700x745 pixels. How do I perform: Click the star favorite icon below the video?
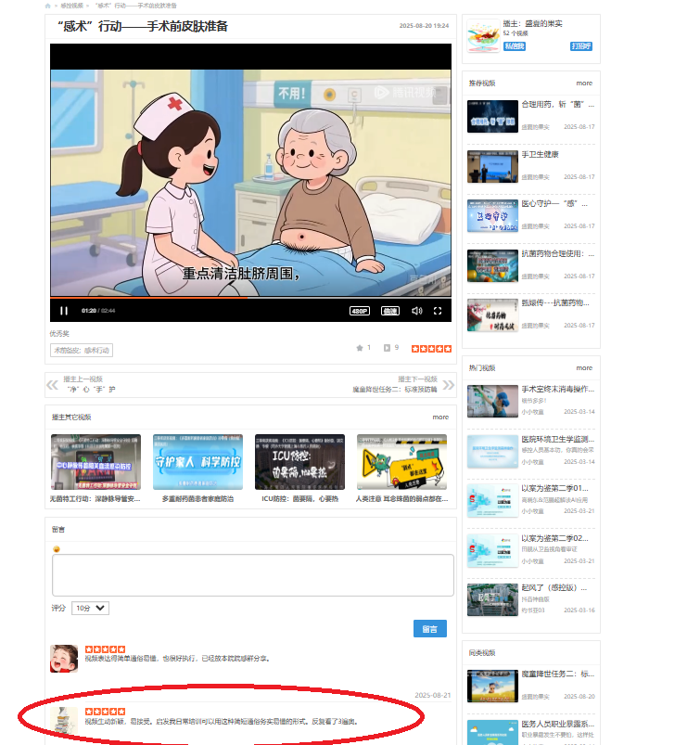tap(360, 348)
